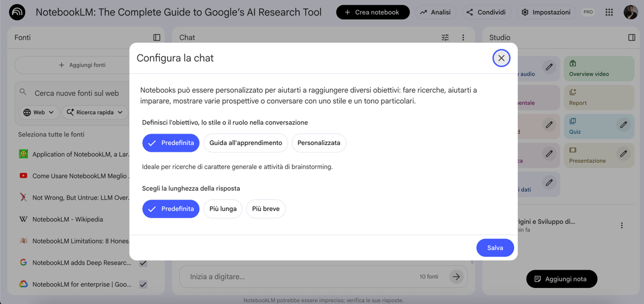Select Personalizzata conversation style option
This screenshot has height=304, width=644.
click(319, 143)
